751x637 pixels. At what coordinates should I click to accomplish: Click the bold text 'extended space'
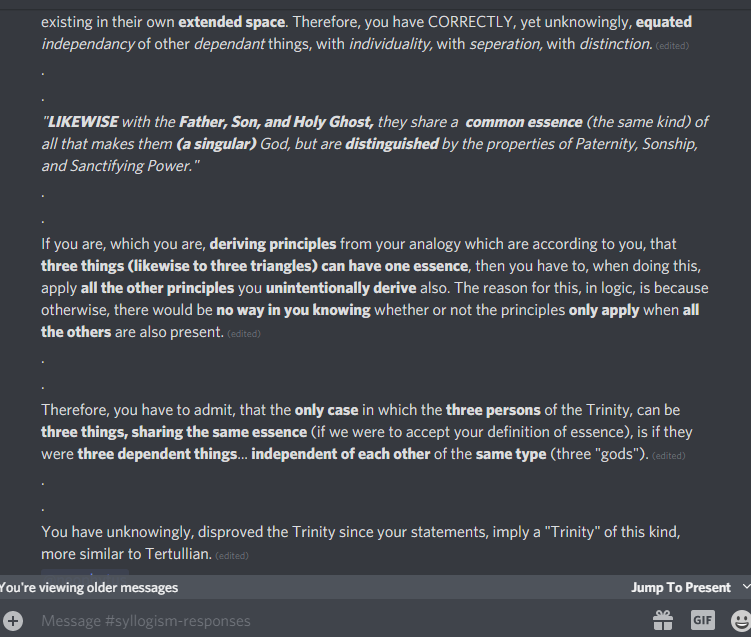tap(232, 21)
